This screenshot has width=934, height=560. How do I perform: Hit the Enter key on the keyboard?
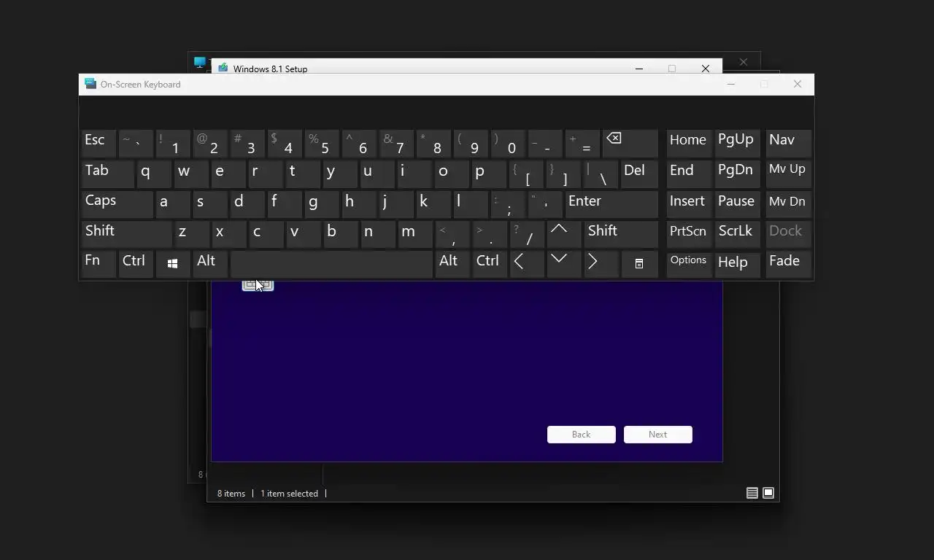611,203
